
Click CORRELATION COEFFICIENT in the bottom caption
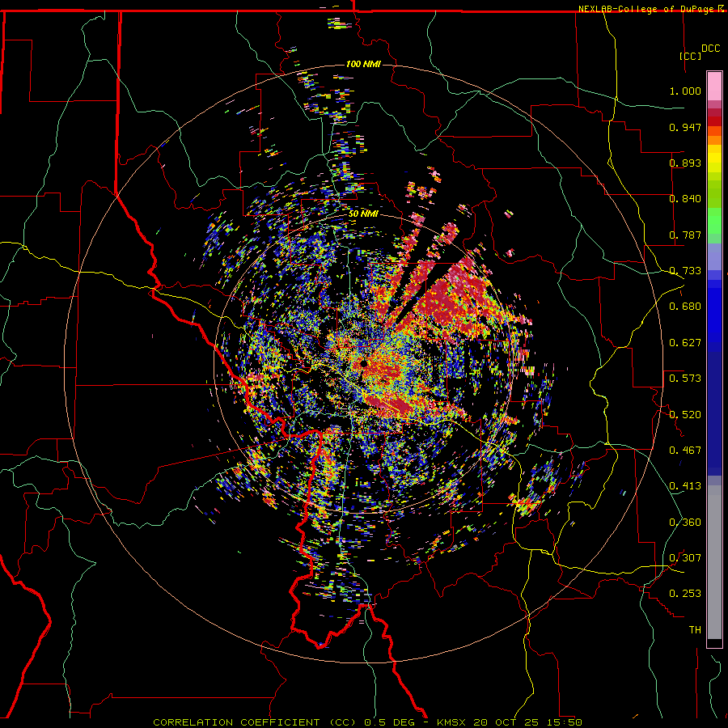[x=236, y=722]
